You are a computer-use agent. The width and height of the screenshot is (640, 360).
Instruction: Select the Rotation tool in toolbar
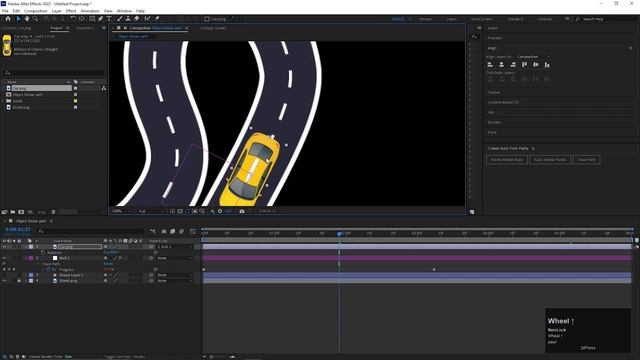(73, 19)
